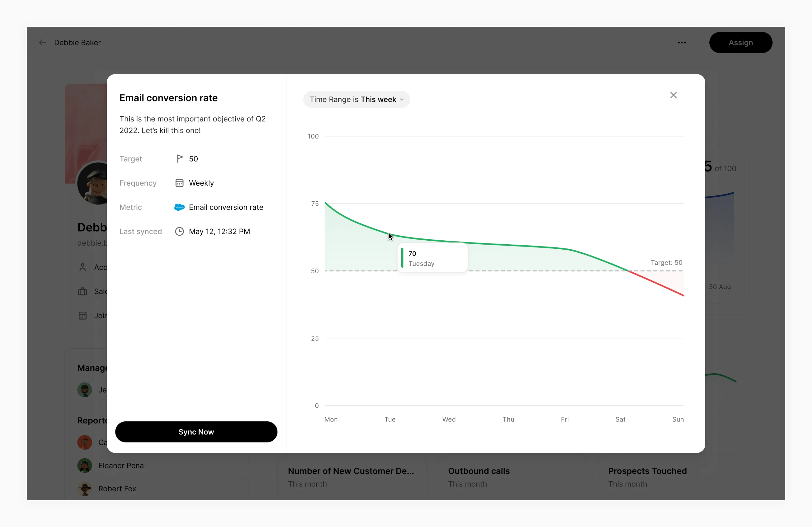Click the back arrow beside Debbie Baker

coord(42,43)
